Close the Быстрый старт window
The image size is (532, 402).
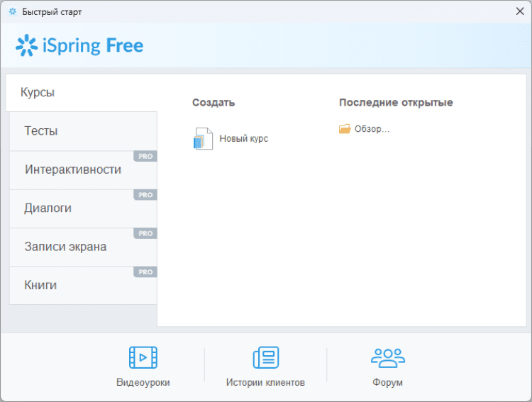(x=520, y=11)
